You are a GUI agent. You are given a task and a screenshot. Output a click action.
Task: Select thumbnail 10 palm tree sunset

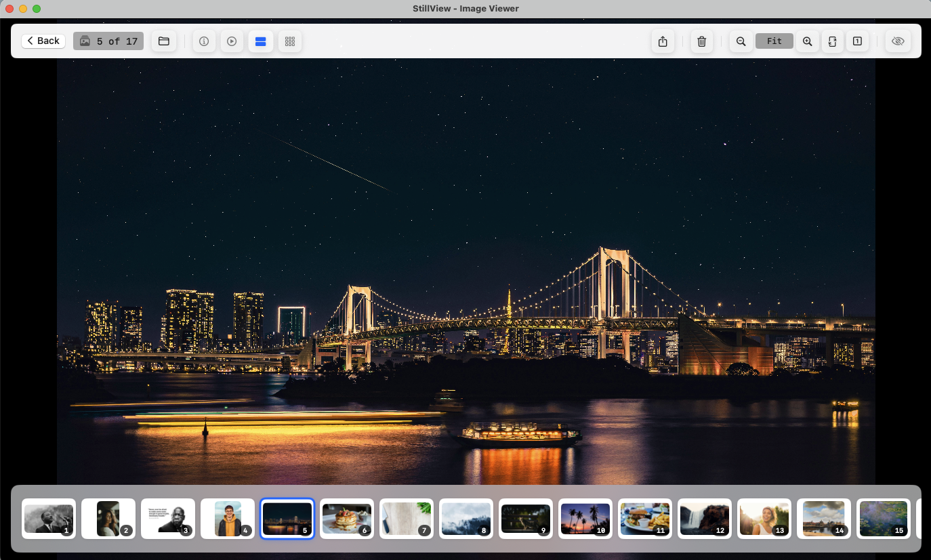pyautogui.click(x=585, y=519)
